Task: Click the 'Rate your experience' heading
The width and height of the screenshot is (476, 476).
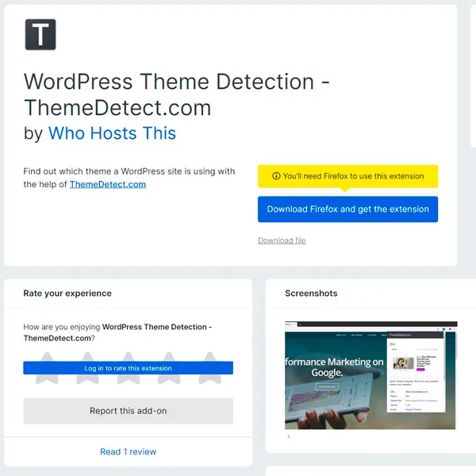Action: point(67,294)
